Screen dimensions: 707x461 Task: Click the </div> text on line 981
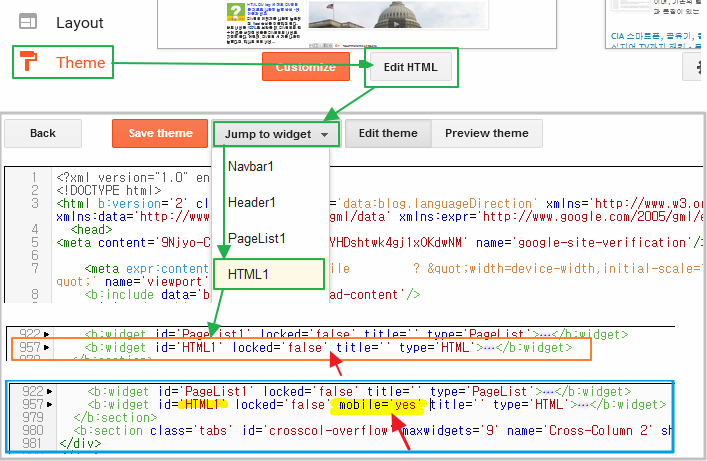click(80, 443)
